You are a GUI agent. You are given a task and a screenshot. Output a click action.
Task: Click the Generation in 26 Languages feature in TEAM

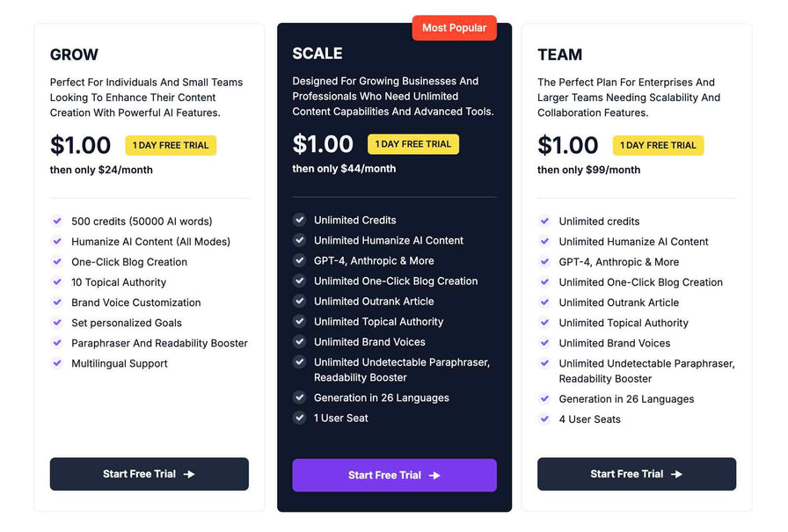click(626, 399)
